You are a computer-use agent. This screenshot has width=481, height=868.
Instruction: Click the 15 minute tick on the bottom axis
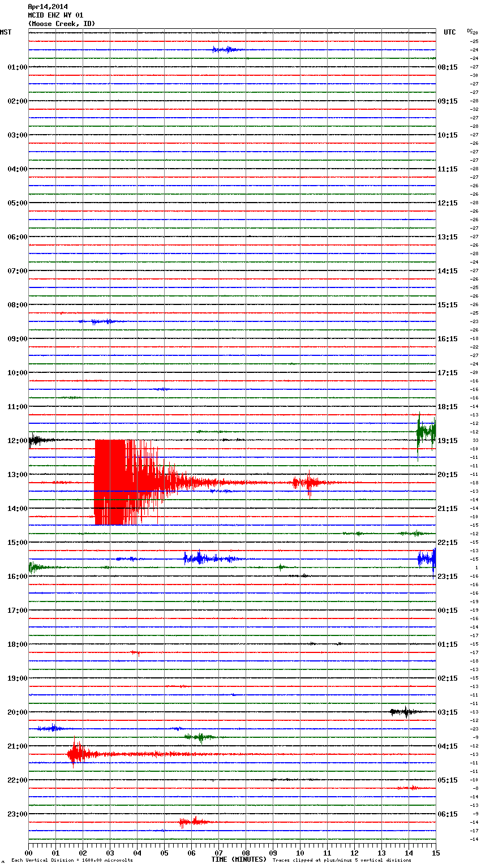435,853
